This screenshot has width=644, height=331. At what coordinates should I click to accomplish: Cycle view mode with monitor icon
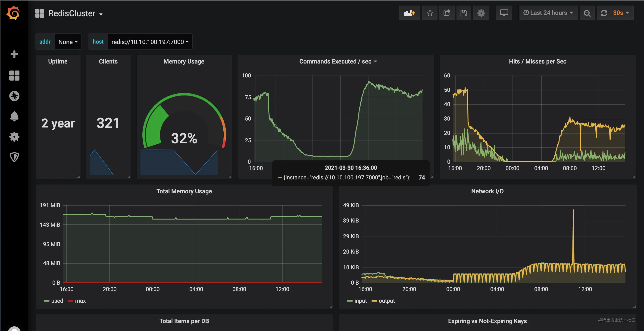(504, 13)
